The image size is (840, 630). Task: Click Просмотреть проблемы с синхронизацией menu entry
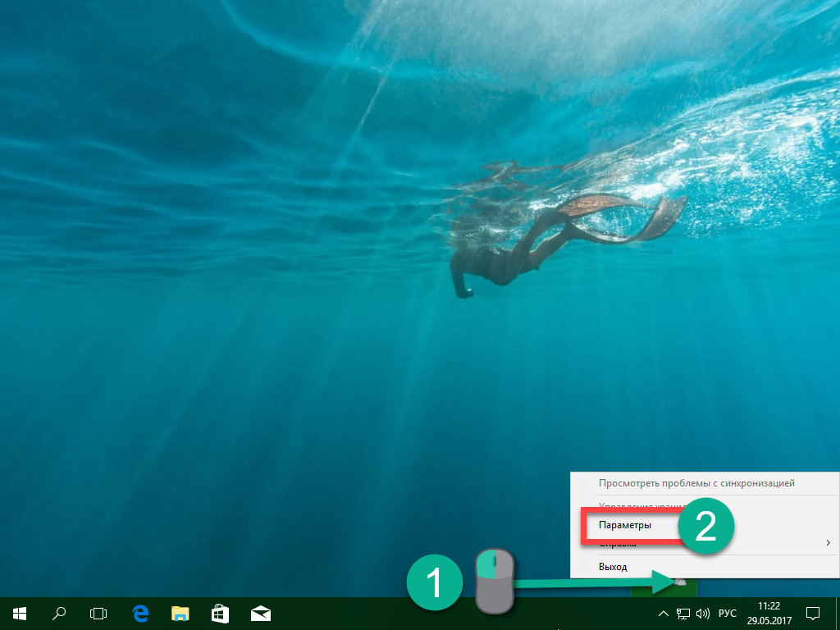point(696,484)
